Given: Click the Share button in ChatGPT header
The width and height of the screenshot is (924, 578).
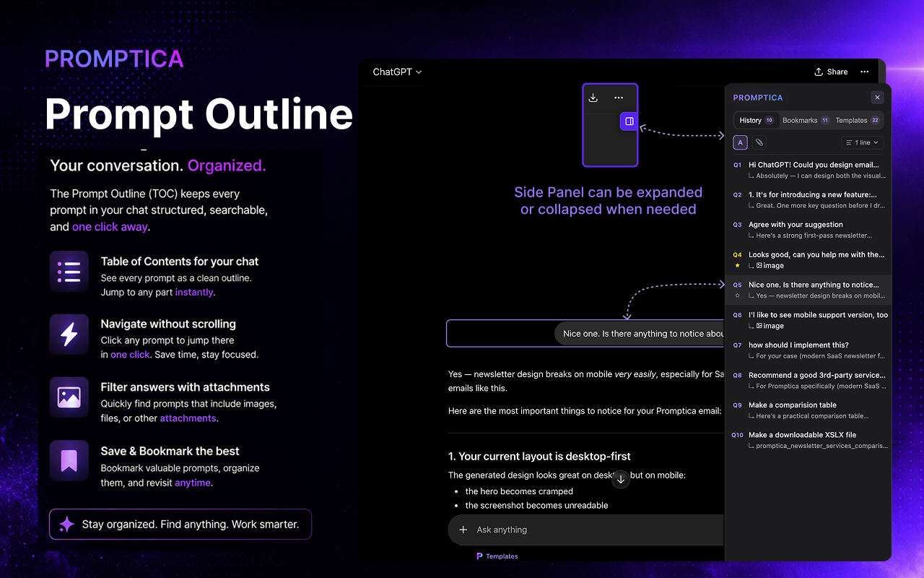Looking at the screenshot, I should 831,72.
